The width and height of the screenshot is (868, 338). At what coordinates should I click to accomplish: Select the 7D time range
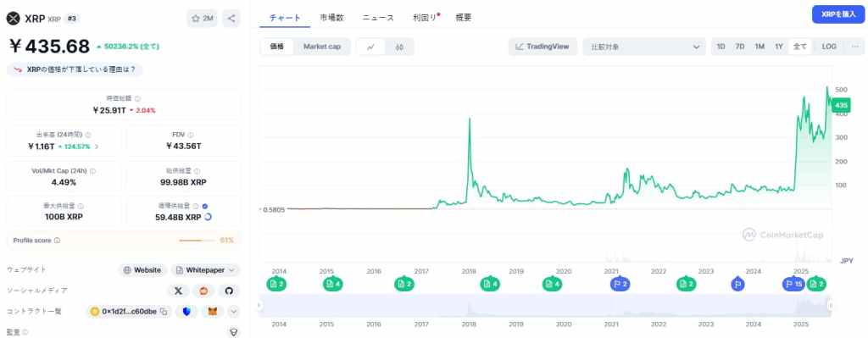(739, 47)
